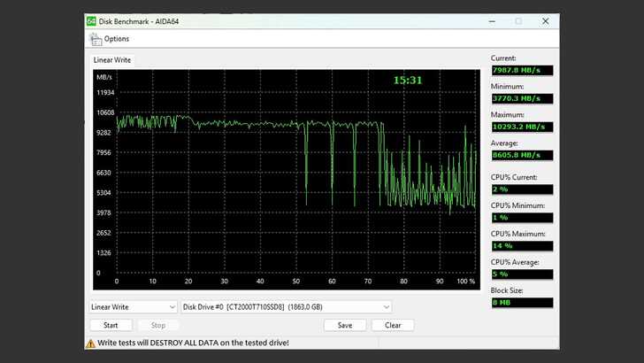Save the benchmark results
644x363 pixels.
(344, 325)
